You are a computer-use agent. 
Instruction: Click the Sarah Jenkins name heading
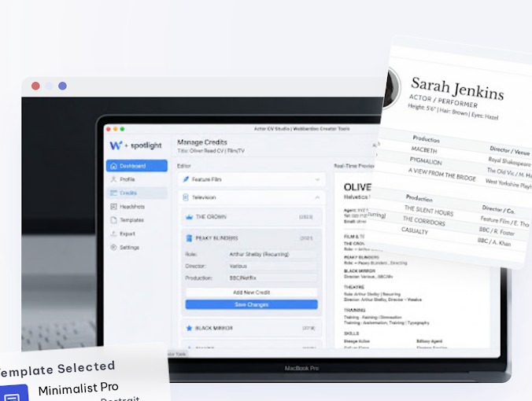point(457,89)
